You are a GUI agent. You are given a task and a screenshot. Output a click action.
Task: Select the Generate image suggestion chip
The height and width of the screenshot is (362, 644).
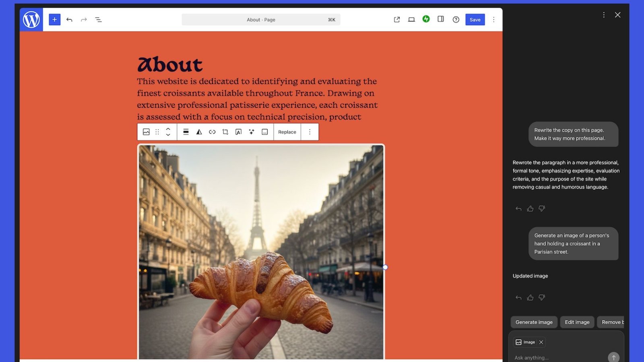tap(534, 322)
